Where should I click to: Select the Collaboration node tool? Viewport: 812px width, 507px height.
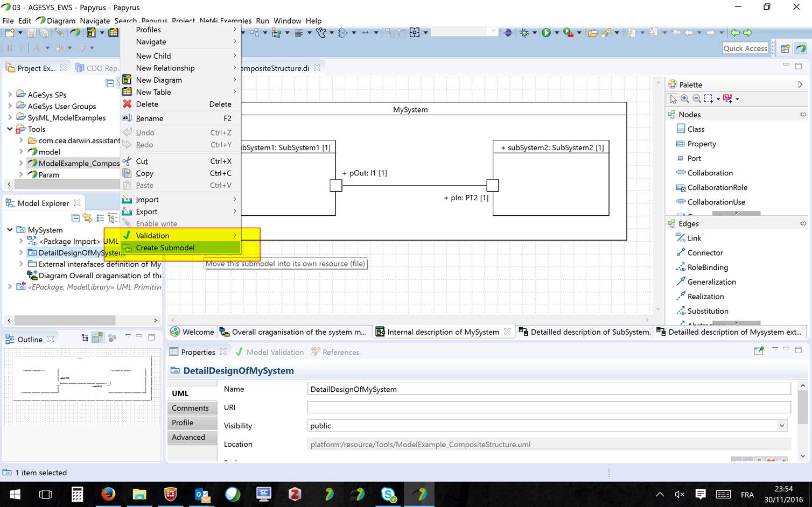(709, 173)
